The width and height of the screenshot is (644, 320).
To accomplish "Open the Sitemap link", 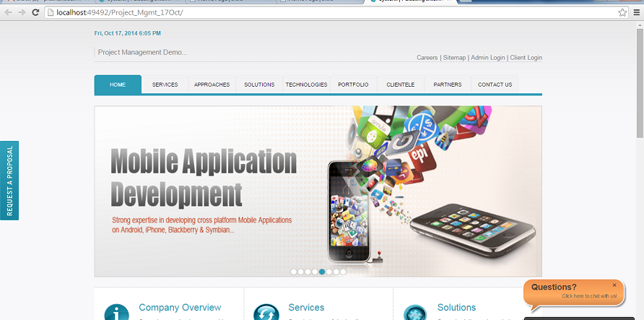I will (454, 58).
